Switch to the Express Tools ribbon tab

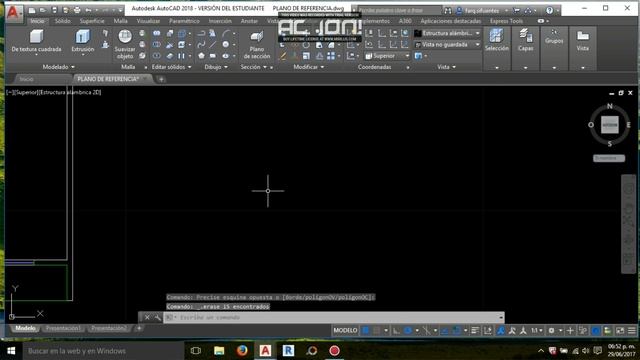click(506, 21)
